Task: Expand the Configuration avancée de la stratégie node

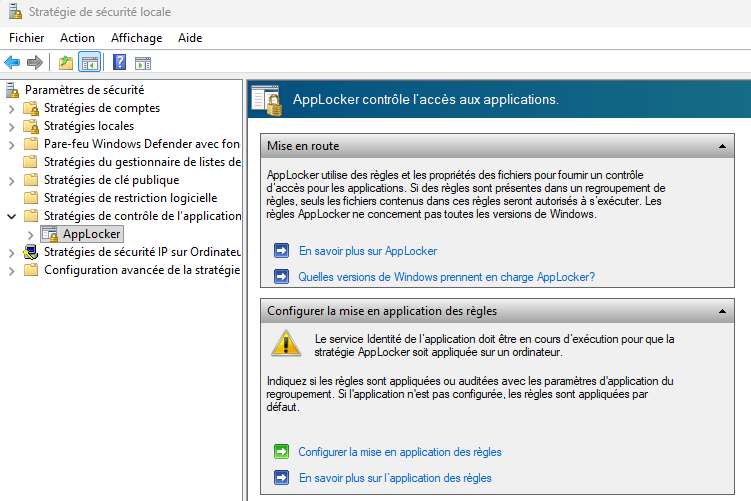Action: coord(11,271)
